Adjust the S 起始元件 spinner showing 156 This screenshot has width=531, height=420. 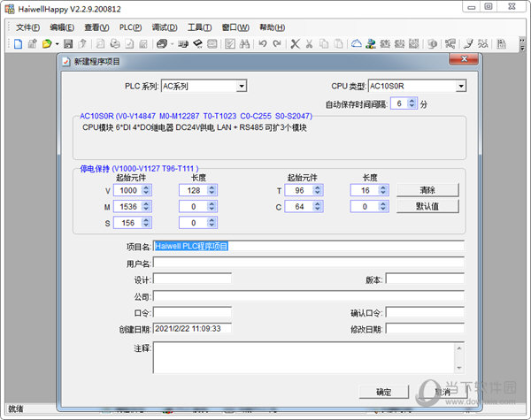[x=146, y=223]
